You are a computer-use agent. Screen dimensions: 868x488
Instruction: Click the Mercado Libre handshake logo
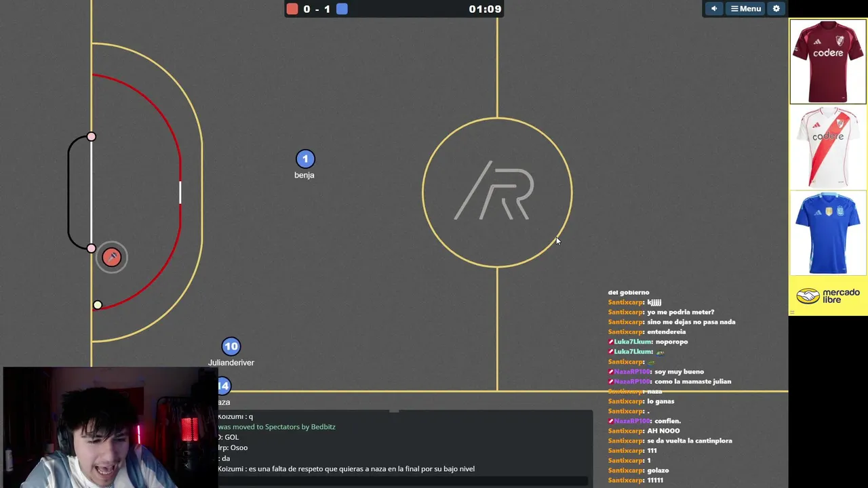point(808,296)
